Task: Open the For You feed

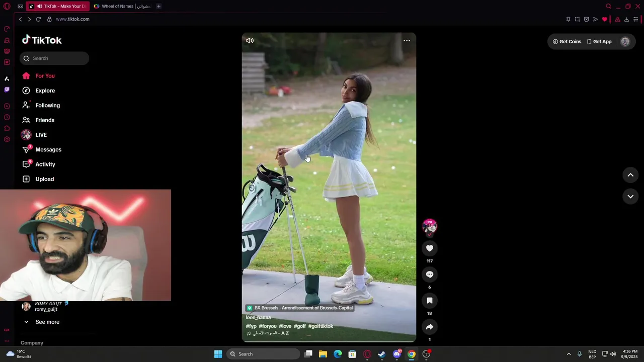Action: coord(38,76)
